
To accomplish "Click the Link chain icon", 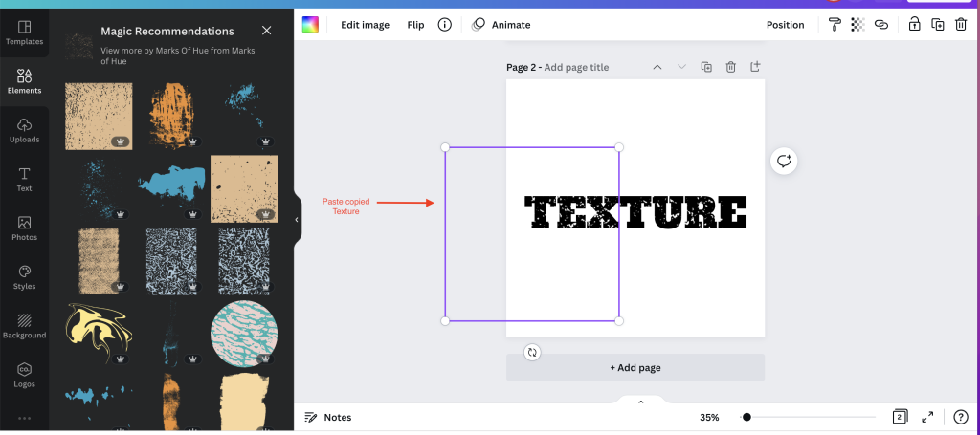I will coord(881,24).
